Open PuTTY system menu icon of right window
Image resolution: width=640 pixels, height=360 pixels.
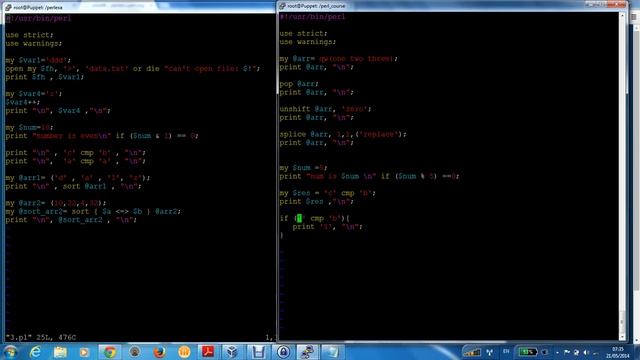282,6
